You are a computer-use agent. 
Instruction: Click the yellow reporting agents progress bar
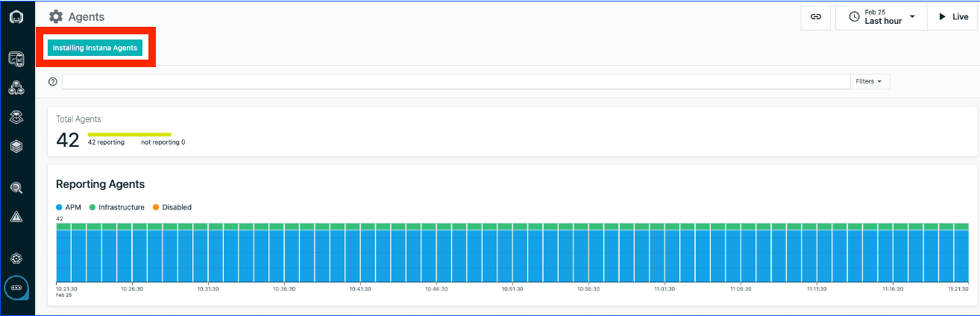coord(129,134)
